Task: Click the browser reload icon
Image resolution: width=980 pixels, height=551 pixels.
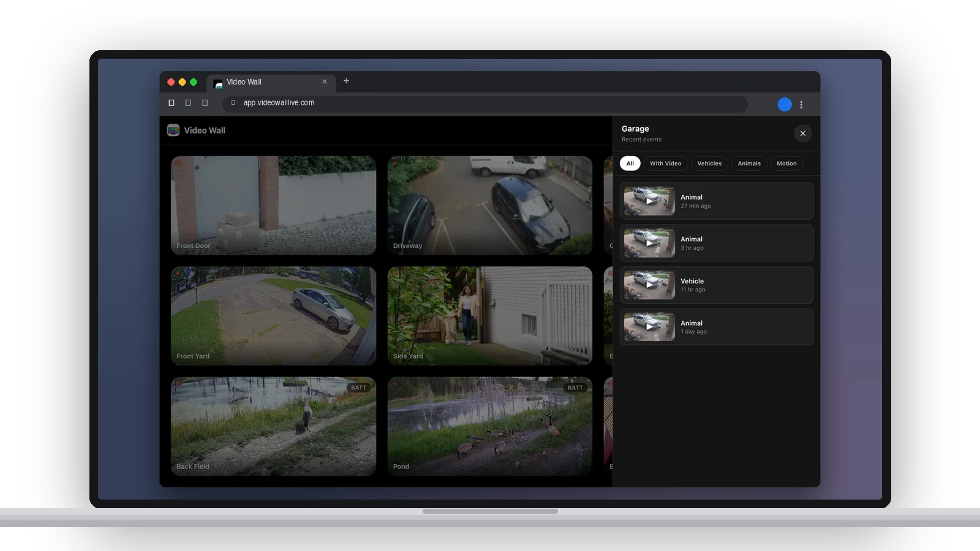Action: click(x=205, y=103)
